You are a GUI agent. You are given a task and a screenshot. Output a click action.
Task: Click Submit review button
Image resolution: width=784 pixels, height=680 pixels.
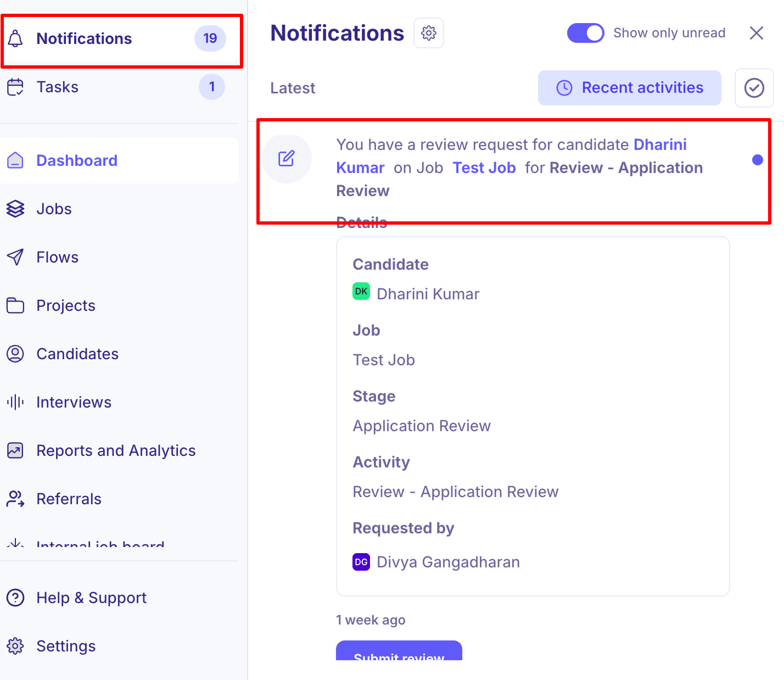coord(399,651)
